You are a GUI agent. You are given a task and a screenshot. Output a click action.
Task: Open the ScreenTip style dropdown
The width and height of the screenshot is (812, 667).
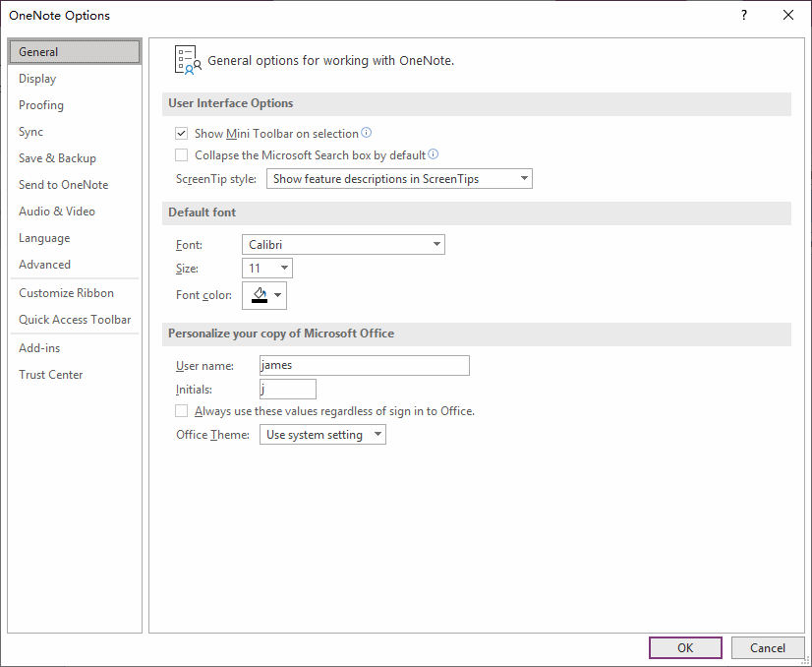[x=399, y=179]
